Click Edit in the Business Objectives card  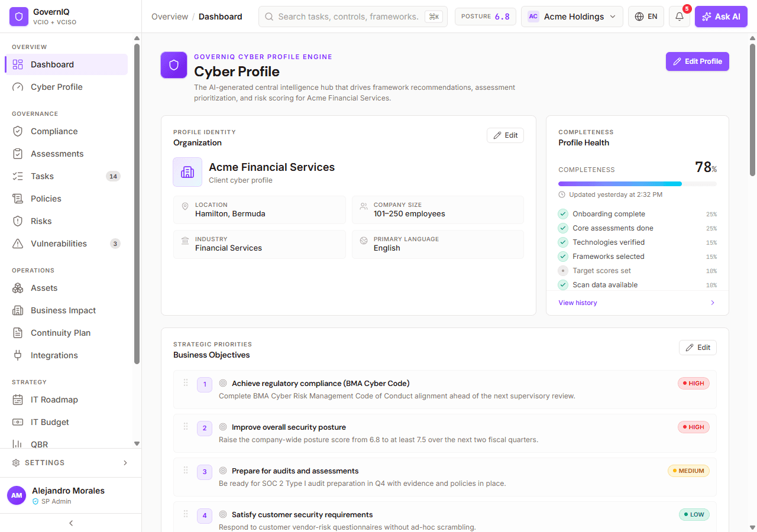coord(698,348)
